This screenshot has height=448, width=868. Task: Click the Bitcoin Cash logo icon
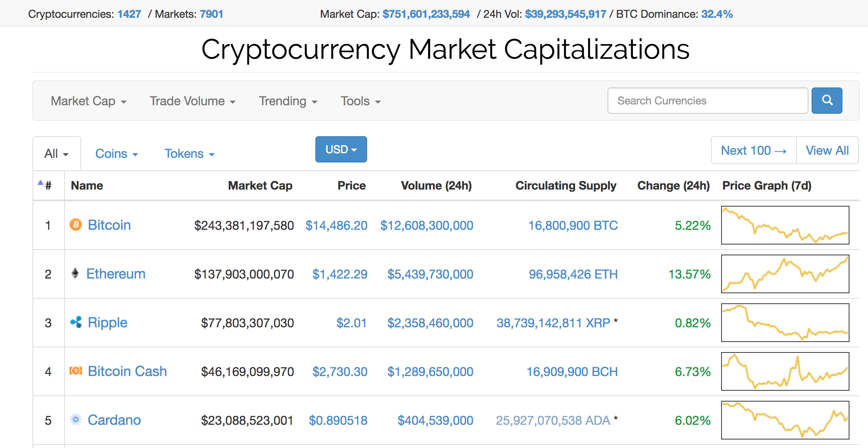pyautogui.click(x=76, y=371)
